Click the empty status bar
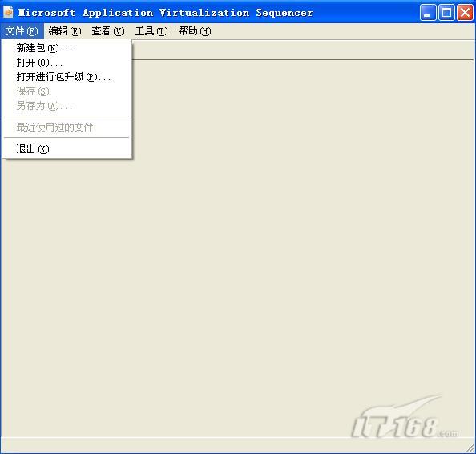This screenshot has width=476, height=454. tap(233, 445)
